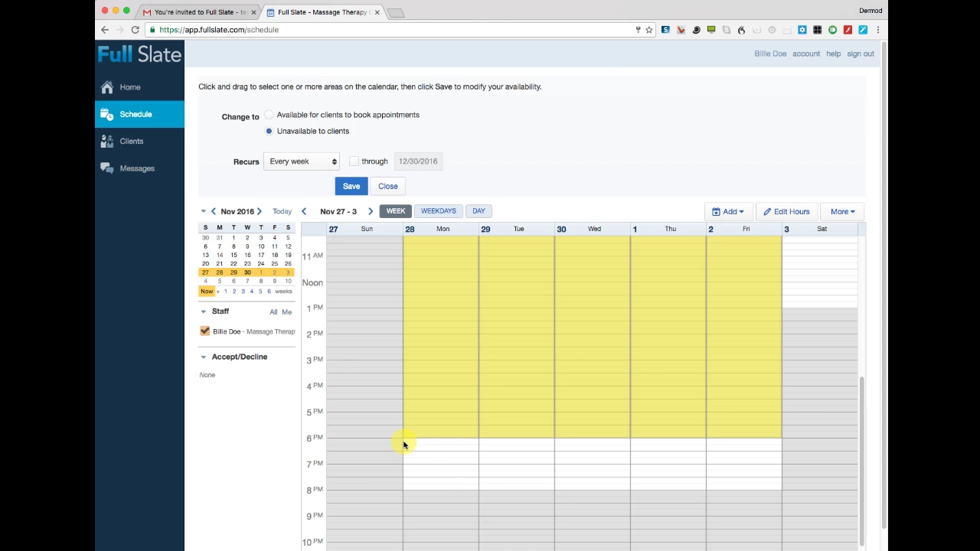Screen dimensions: 980x551
Task: Click the green circular extension icon
Action: pos(832,30)
